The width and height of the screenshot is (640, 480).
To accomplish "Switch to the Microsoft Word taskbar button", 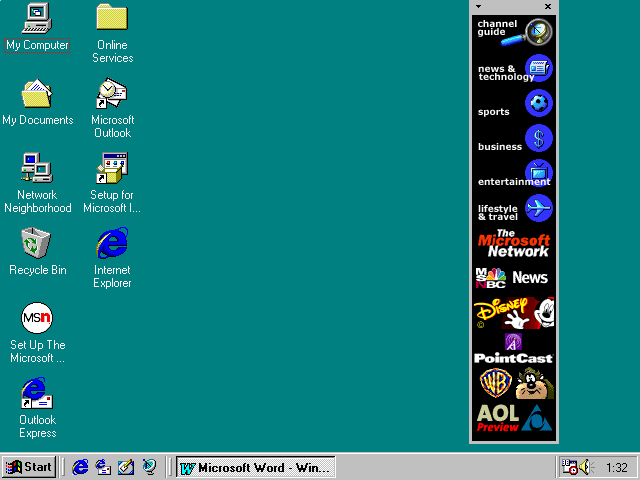I will (256, 467).
